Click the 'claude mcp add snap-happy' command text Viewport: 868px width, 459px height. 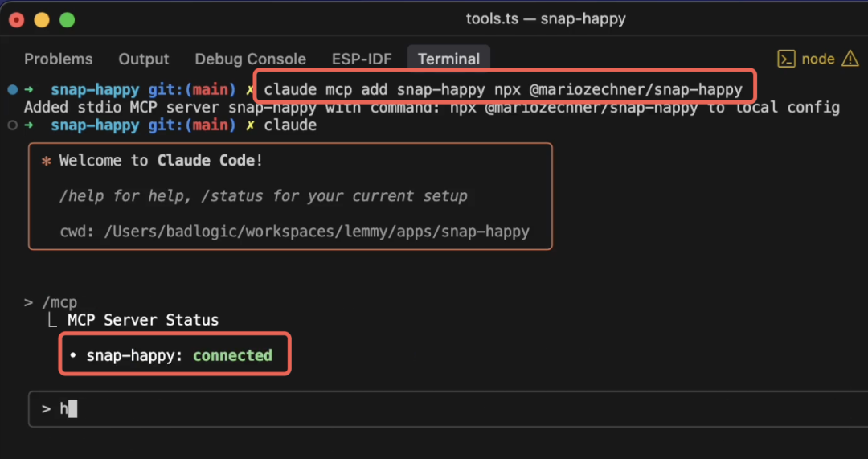502,89
